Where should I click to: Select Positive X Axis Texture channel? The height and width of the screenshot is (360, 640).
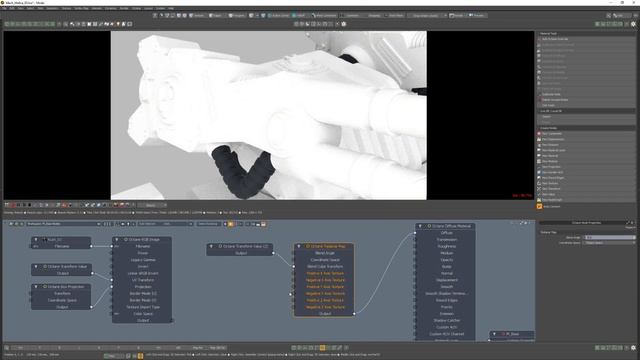pyautogui.click(x=325, y=273)
